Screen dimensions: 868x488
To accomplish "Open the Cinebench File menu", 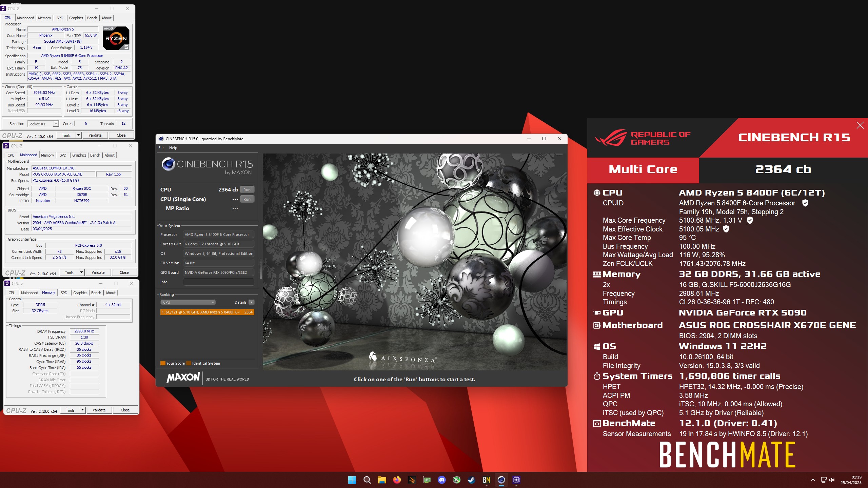I will point(161,148).
